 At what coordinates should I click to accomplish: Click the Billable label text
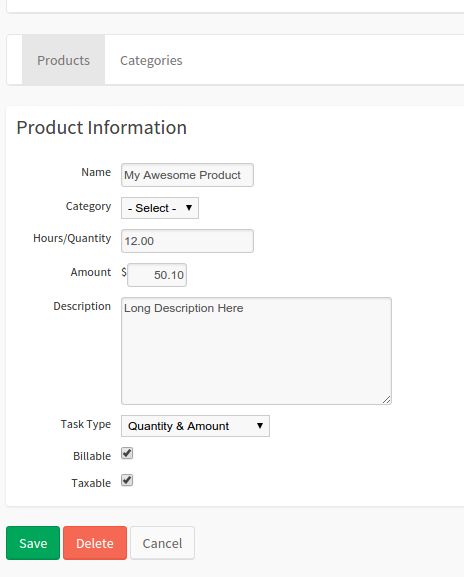pos(92,456)
